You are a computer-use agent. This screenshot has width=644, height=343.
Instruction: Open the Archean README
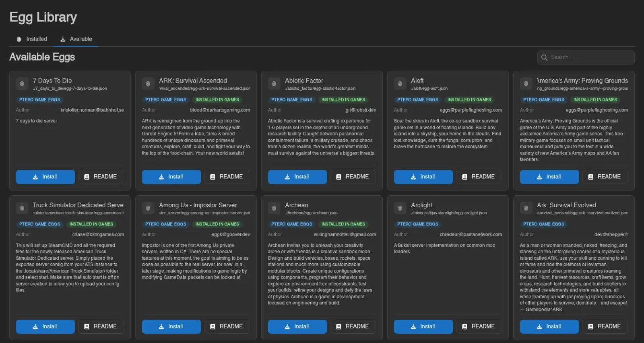click(353, 326)
